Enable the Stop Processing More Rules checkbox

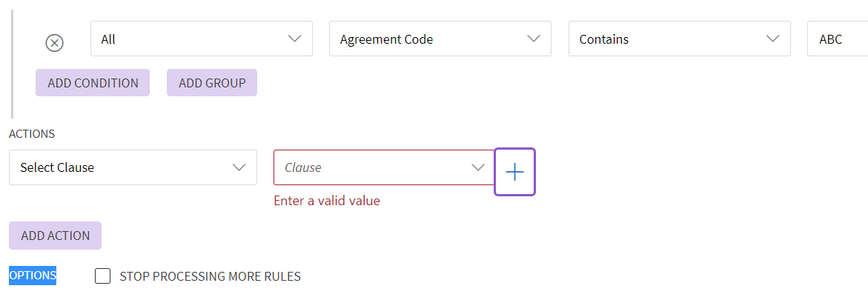[x=103, y=276]
